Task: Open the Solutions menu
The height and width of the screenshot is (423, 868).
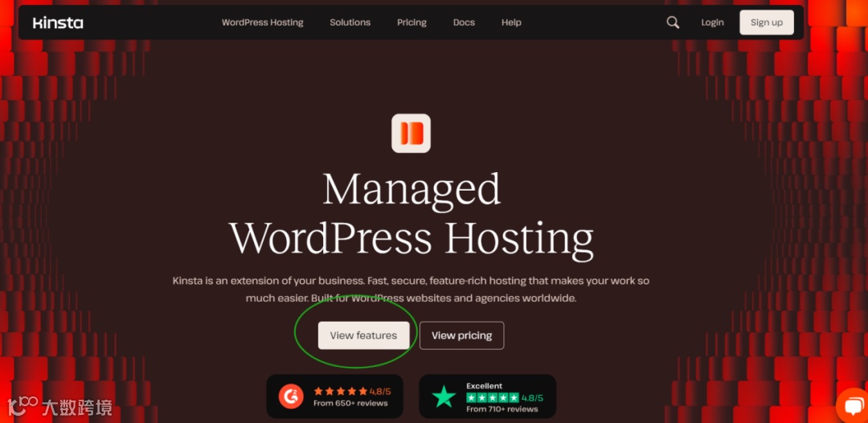Action: 350,23
